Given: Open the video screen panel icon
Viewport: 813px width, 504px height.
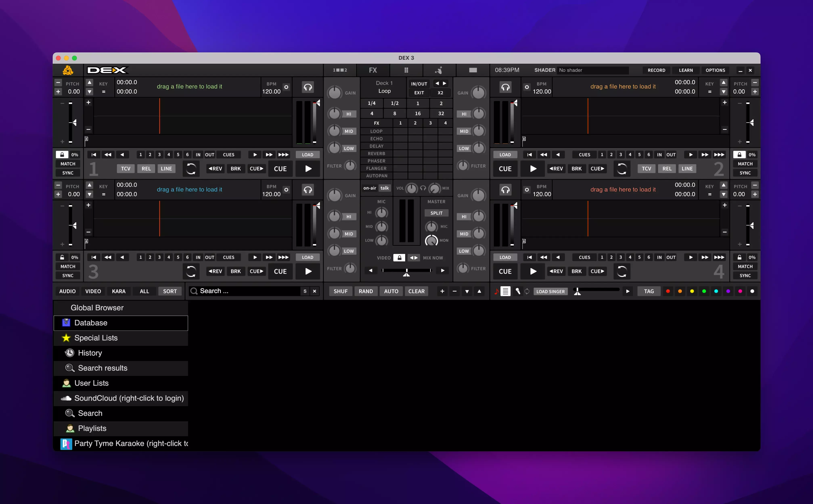Looking at the screenshot, I should pos(473,70).
